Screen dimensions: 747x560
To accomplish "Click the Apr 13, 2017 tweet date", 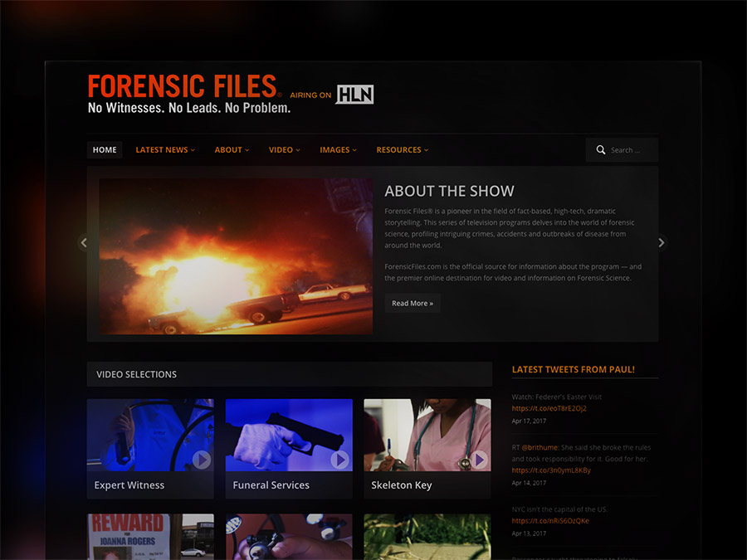I will [x=529, y=533].
